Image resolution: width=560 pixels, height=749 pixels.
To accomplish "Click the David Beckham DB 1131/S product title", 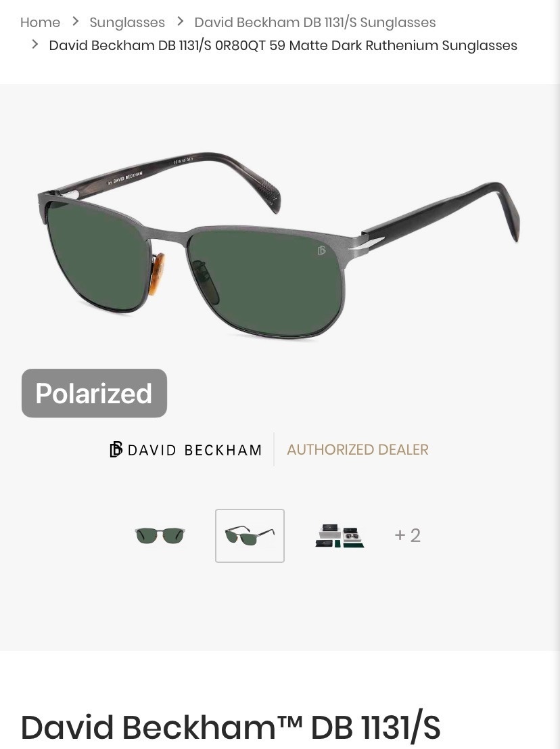I will point(230,727).
